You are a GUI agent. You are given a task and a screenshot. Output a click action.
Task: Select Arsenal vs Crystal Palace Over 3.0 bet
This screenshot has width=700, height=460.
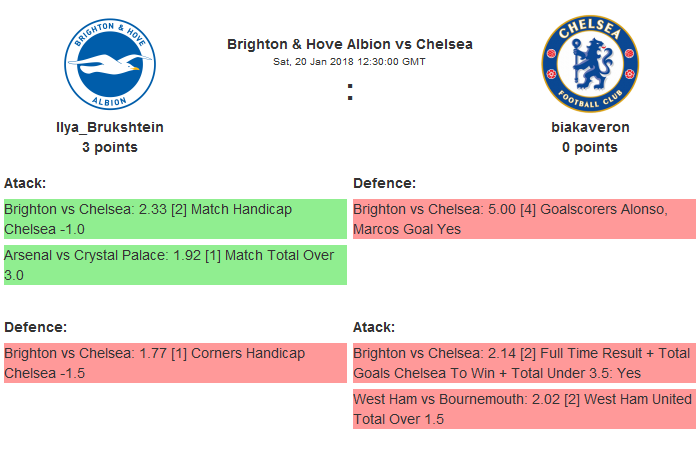[174, 265]
